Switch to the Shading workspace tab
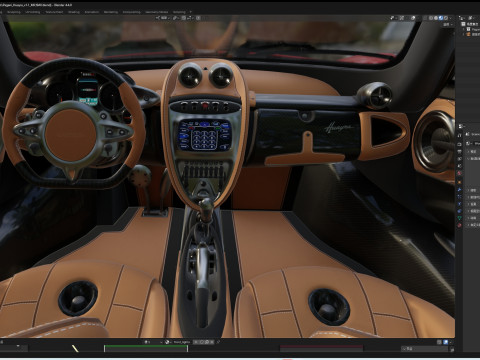 pyautogui.click(x=74, y=12)
